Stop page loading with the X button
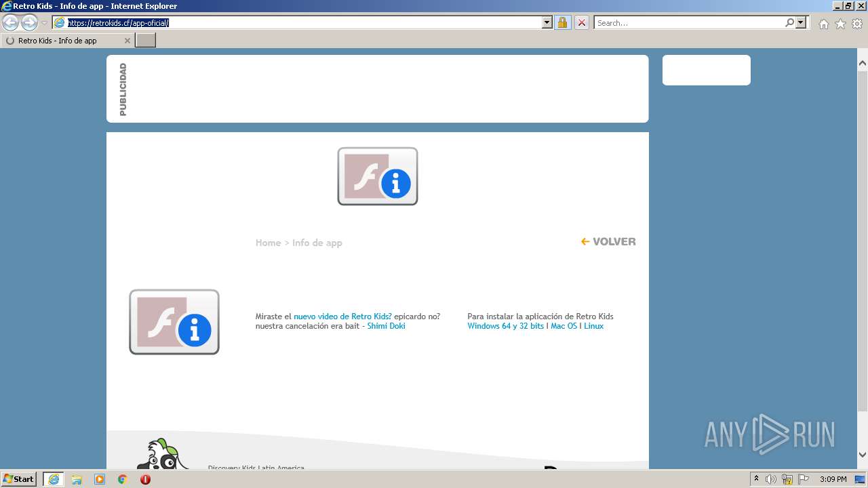Image resolution: width=868 pixels, height=488 pixels. [581, 22]
